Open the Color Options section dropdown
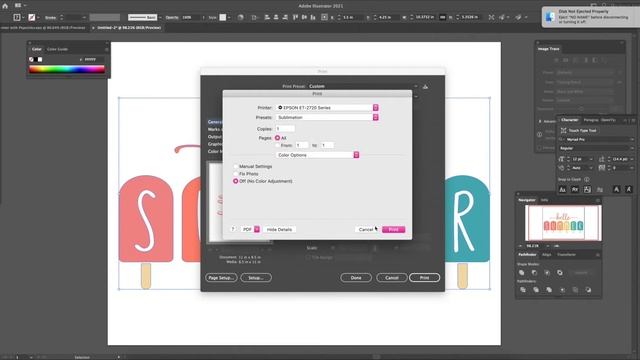The height and width of the screenshot is (360, 640). tap(318, 155)
